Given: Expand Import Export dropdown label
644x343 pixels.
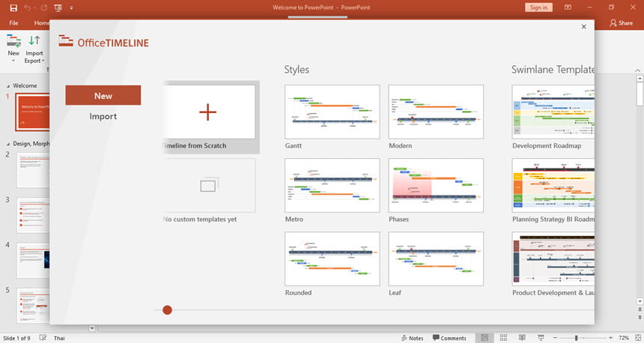Looking at the screenshot, I should click(34, 57).
